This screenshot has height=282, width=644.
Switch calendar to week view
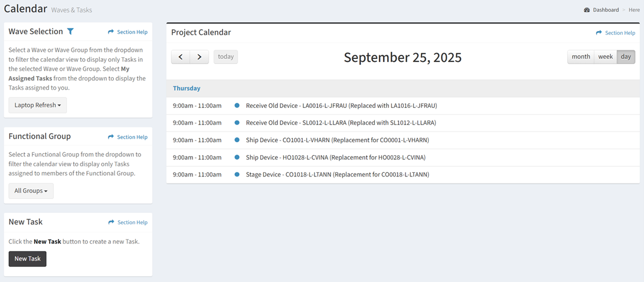606,57
